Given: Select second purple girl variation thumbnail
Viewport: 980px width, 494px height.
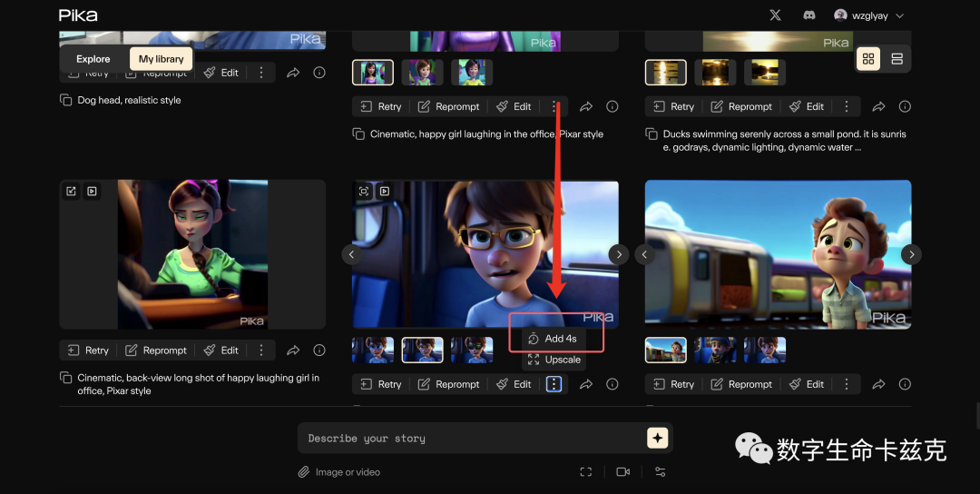Looking at the screenshot, I should pos(423,73).
